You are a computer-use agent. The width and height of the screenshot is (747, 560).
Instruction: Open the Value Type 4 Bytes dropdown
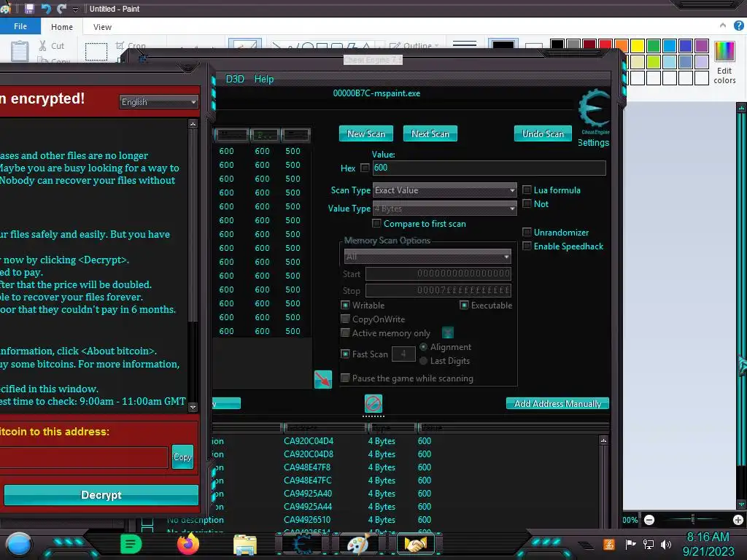coord(444,209)
